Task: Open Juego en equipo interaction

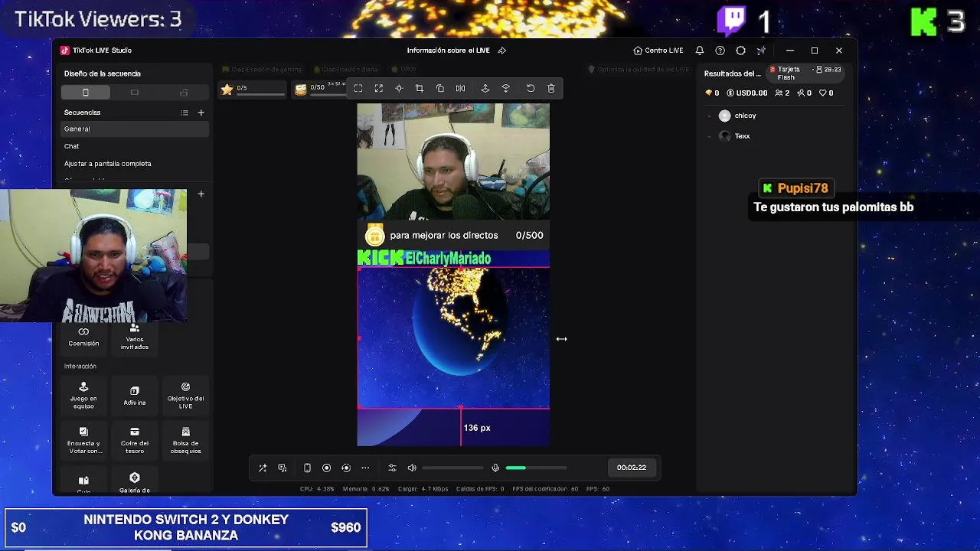Action: [83, 396]
